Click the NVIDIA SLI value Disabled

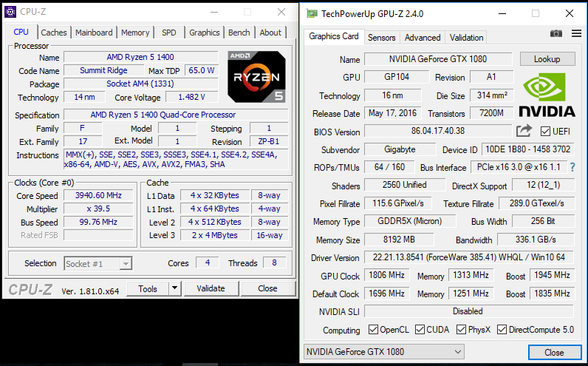469,311
